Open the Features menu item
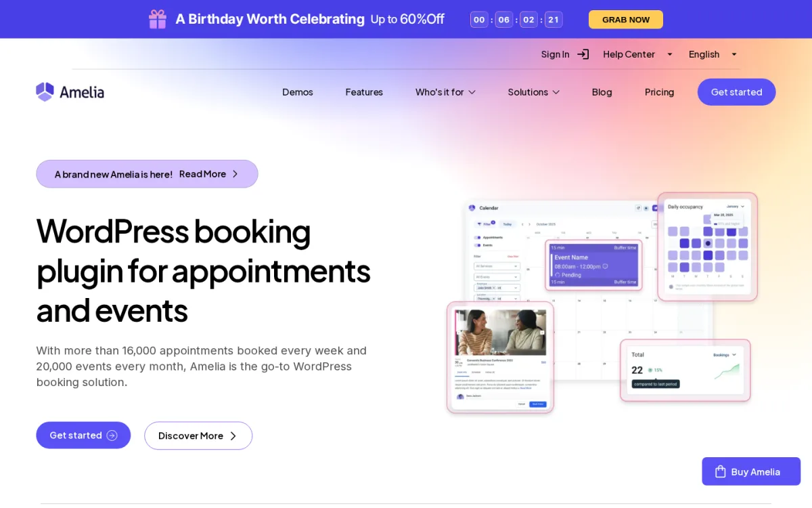The image size is (812, 508). [x=364, y=92]
